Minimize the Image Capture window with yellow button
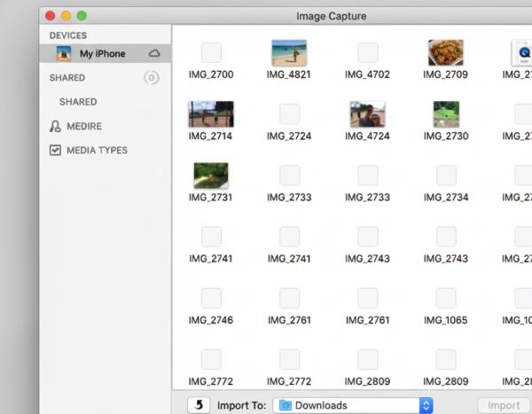Image resolution: width=532 pixels, height=414 pixels. click(x=66, y=16)
